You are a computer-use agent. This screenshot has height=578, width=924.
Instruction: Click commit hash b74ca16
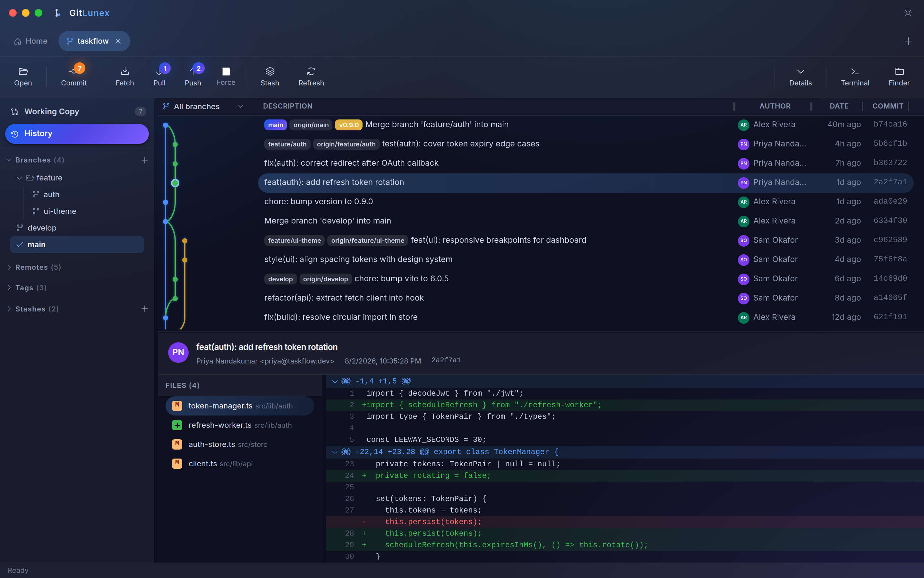(x=890, y=124)
